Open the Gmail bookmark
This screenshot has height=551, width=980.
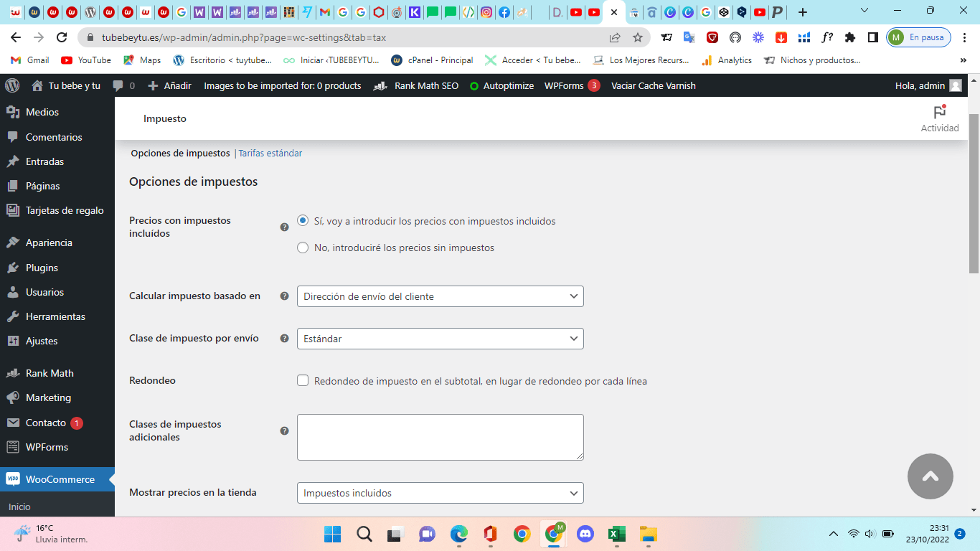pos(30,60)
